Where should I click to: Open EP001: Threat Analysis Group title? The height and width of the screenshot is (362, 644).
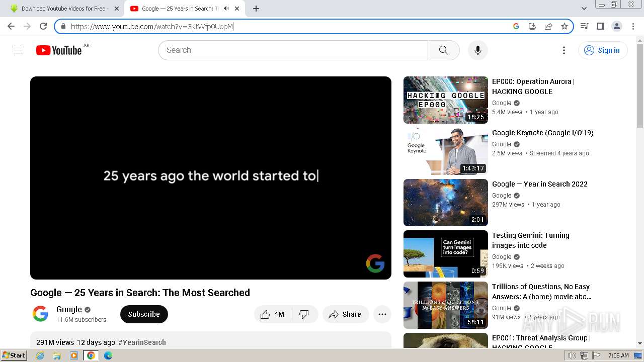[541, 341]
